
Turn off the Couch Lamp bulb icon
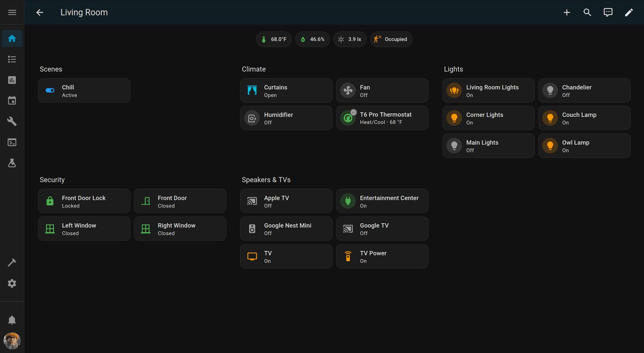pos(550,118)
